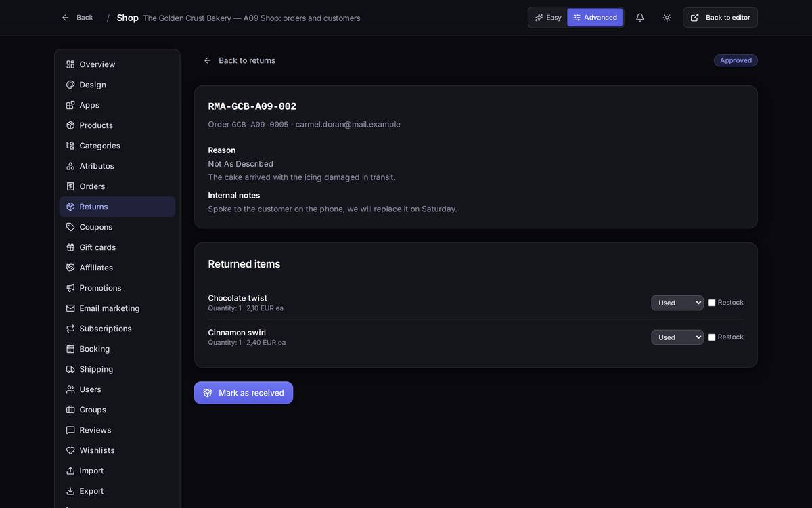Click the carmel.doran@mail.example email text
This screenshot has height=508, width=812.
click(348, 124)
